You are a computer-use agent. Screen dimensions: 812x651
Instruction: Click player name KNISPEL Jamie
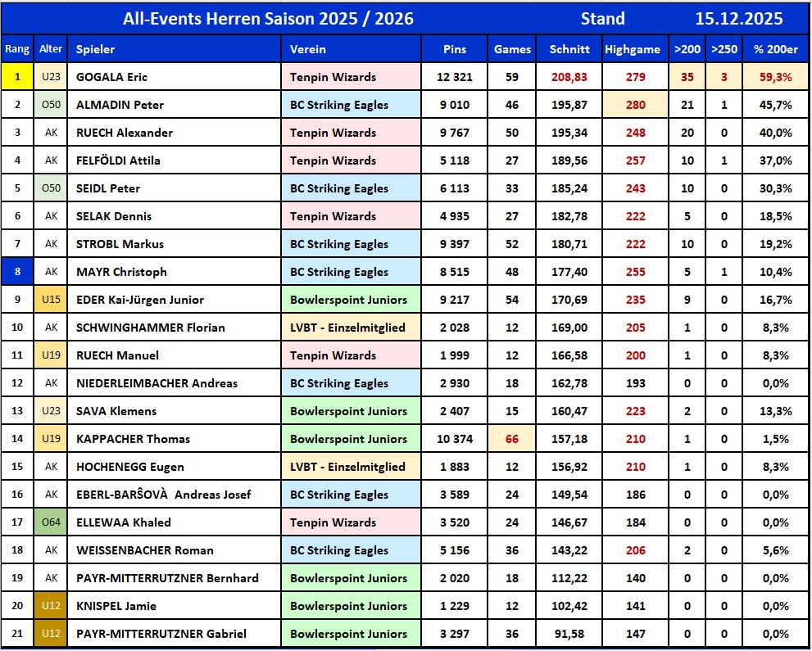[116, 606]
